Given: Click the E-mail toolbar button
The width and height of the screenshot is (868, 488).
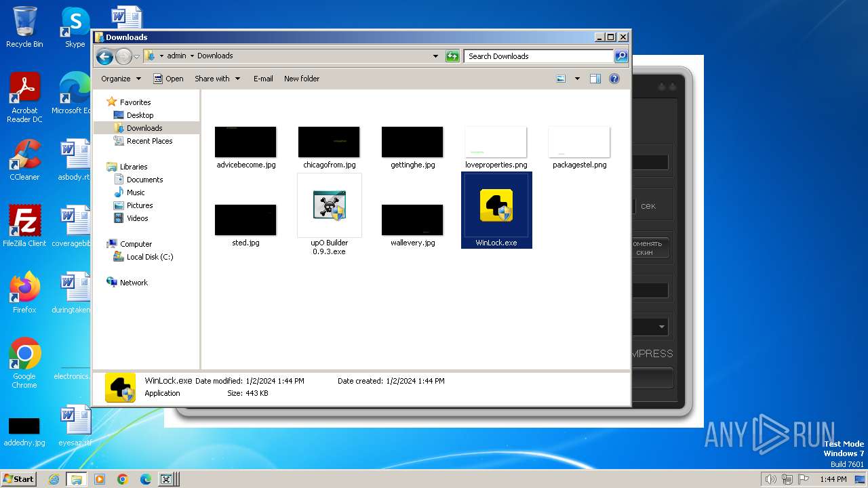Looking at the screenshot, I should click(x=263, y=79).
